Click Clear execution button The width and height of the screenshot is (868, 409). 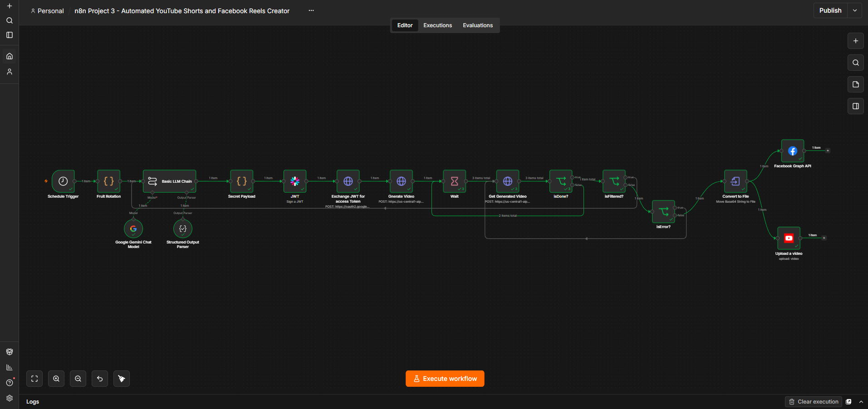[814, 402]
